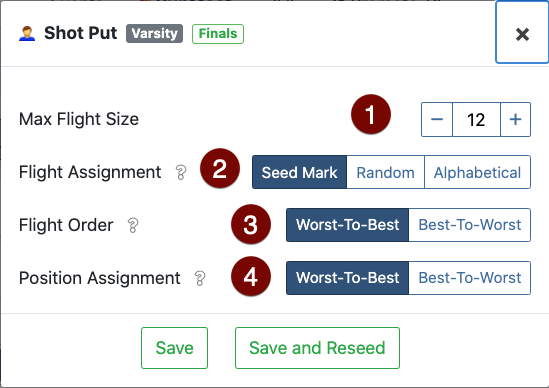Select Alphabetical flight assignment
The height and width of the screenshot is (388, 549).
coord(478,172)
